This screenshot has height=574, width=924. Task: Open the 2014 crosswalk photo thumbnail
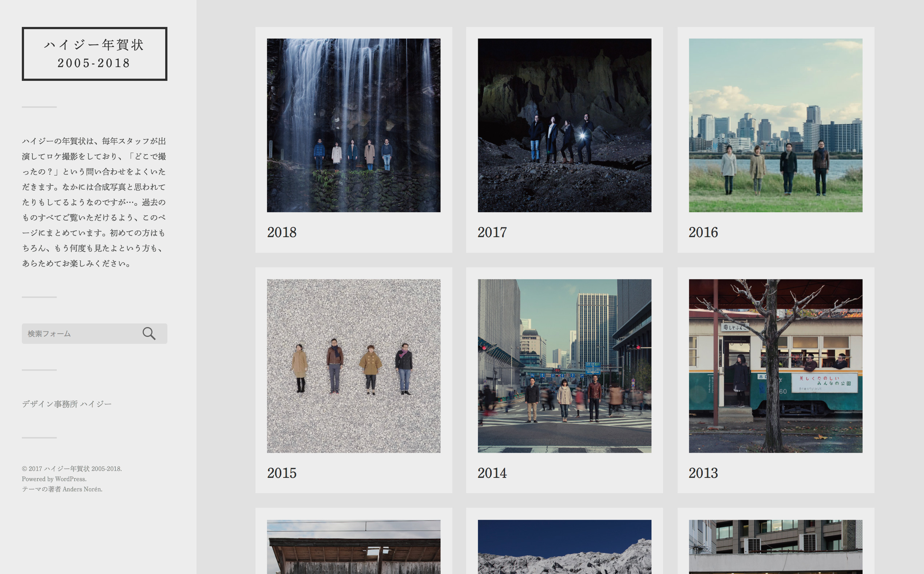(564, 366)
